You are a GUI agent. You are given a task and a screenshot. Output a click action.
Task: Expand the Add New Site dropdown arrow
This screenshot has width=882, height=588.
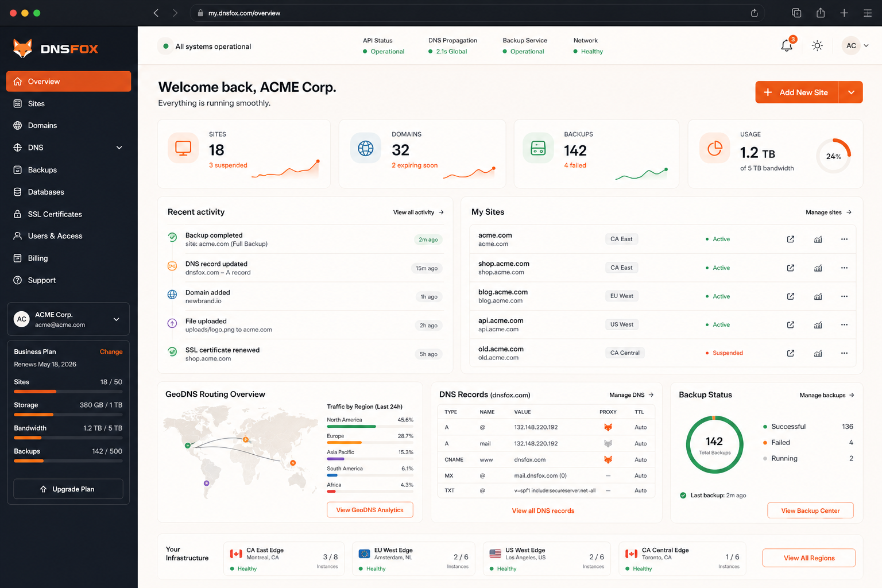[851, 92]
